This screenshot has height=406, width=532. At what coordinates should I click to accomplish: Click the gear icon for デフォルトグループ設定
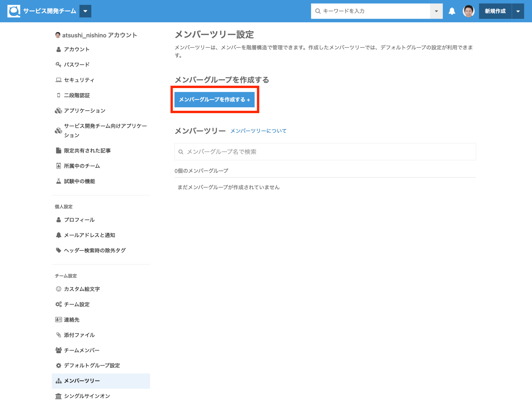click(58, 365)
